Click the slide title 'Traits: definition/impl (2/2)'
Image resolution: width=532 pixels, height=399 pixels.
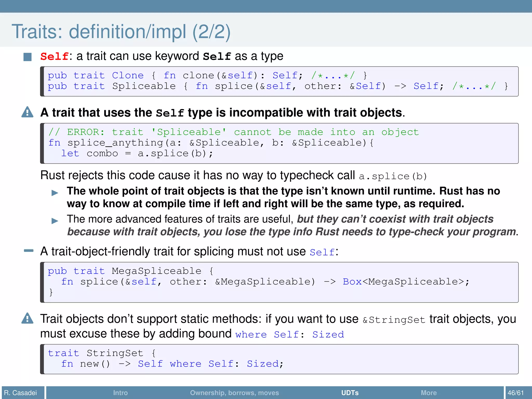tap(121, 32)
